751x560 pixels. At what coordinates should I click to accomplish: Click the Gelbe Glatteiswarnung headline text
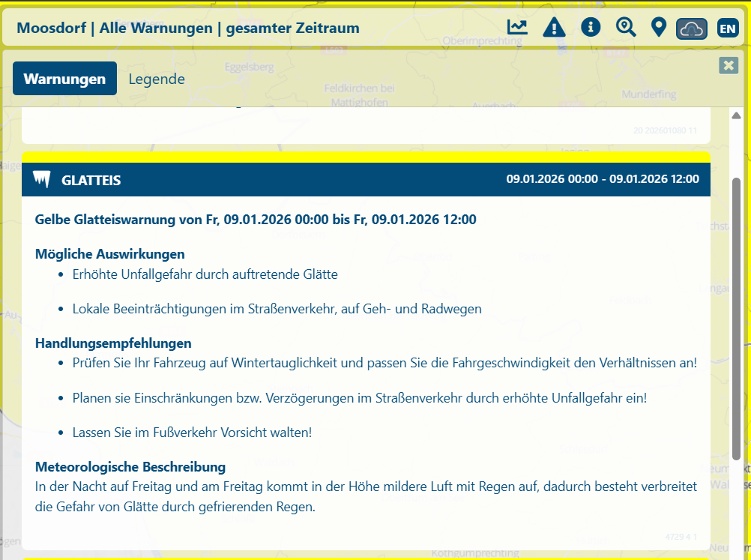coord(255,220)
